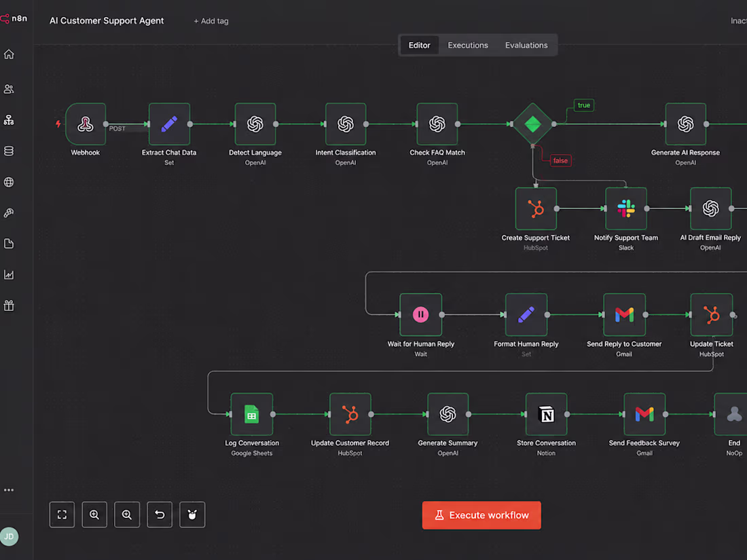This screenshot has height=560, width=747.
Task: Select the Create Support Ticket HubSpot node
Action: (x=536, y=208)
